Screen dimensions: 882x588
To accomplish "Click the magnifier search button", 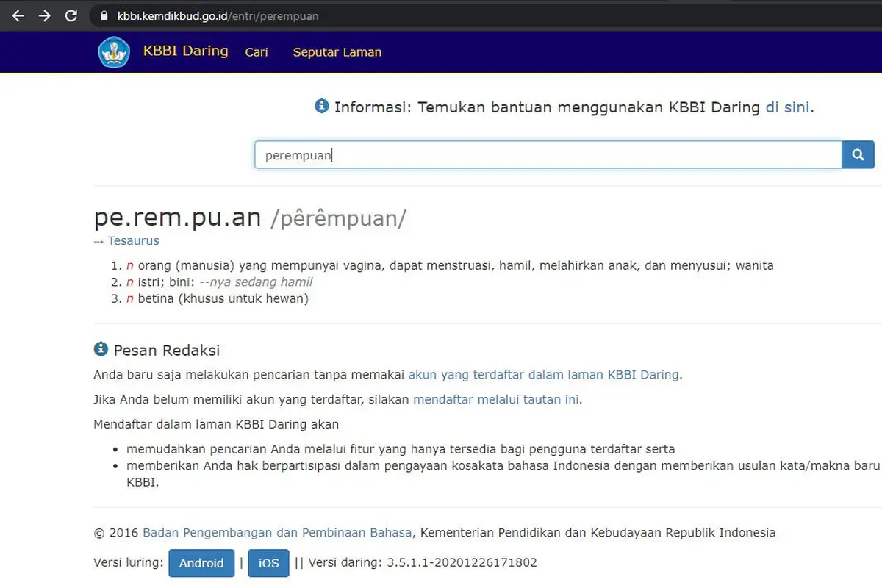I will [858, 155].
